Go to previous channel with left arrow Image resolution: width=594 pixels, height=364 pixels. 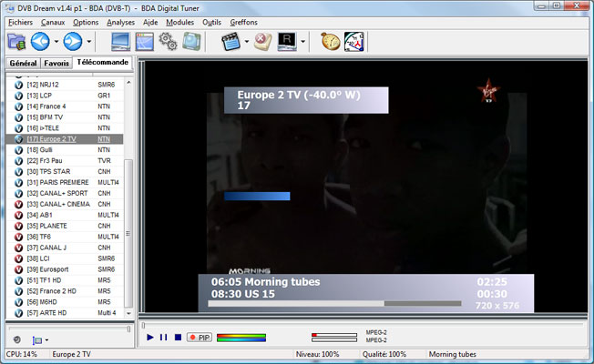tap(40, 41)
